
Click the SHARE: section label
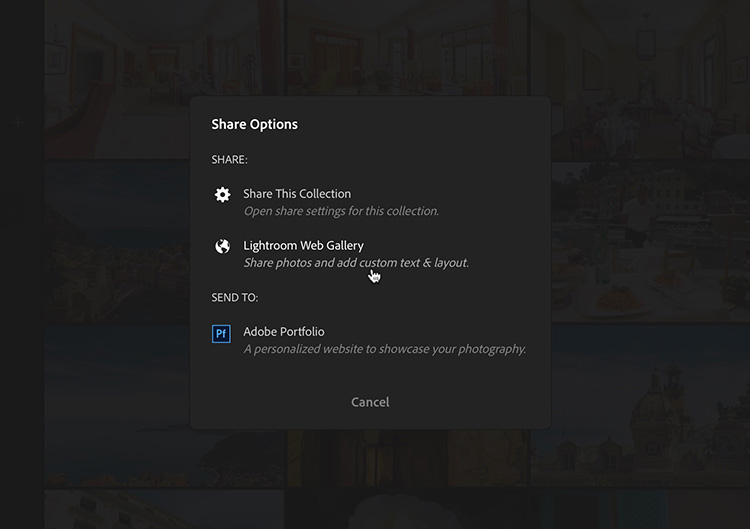230,160
